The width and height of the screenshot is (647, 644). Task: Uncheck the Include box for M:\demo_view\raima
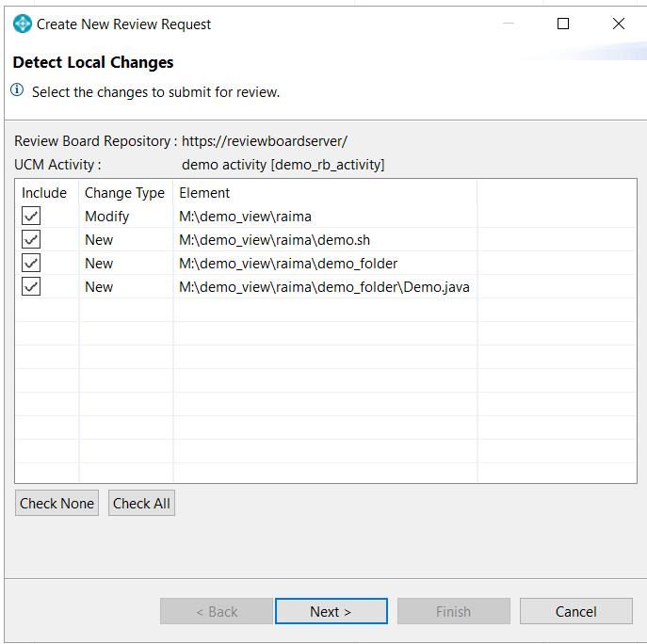(31, 216)
